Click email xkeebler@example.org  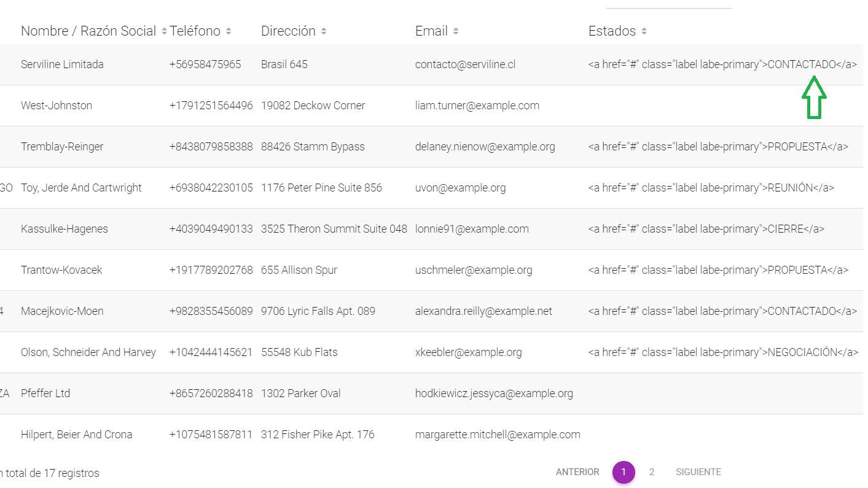pyautogui.click(x=469, y=352)
